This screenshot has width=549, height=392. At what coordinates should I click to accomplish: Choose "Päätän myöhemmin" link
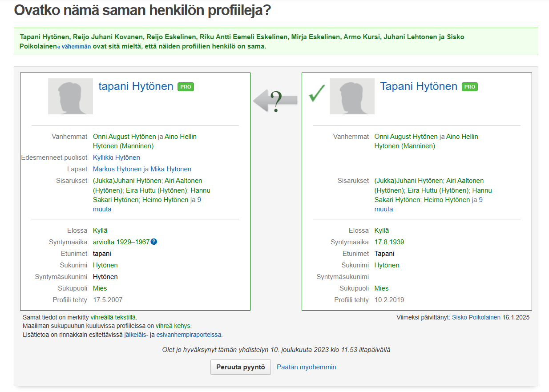click(306, 367)
